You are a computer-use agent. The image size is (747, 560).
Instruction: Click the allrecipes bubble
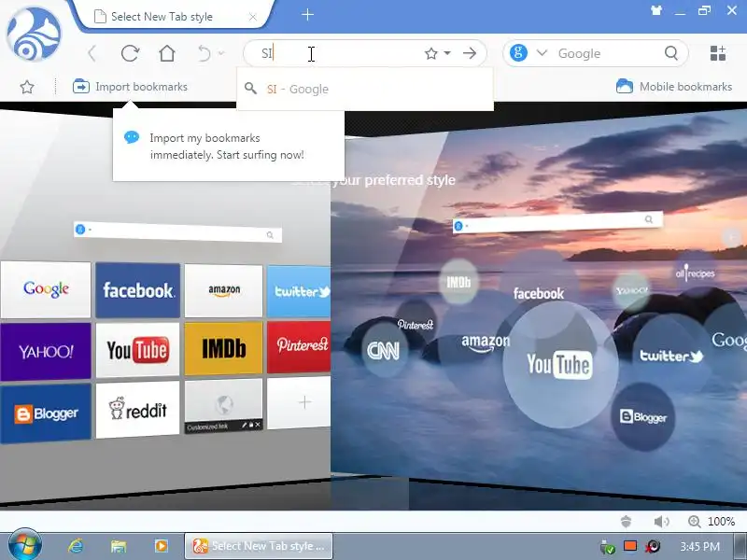click(695, 273)
